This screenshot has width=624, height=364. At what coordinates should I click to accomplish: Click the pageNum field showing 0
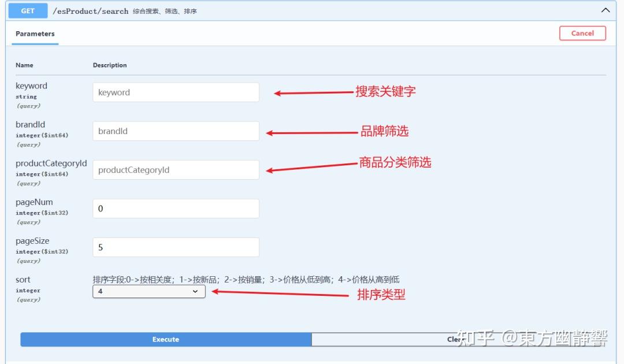[x=176, y=208]
